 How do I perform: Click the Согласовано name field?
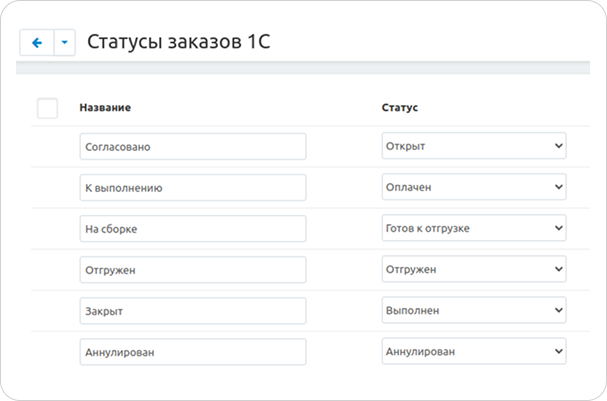[x=193, y=146]
